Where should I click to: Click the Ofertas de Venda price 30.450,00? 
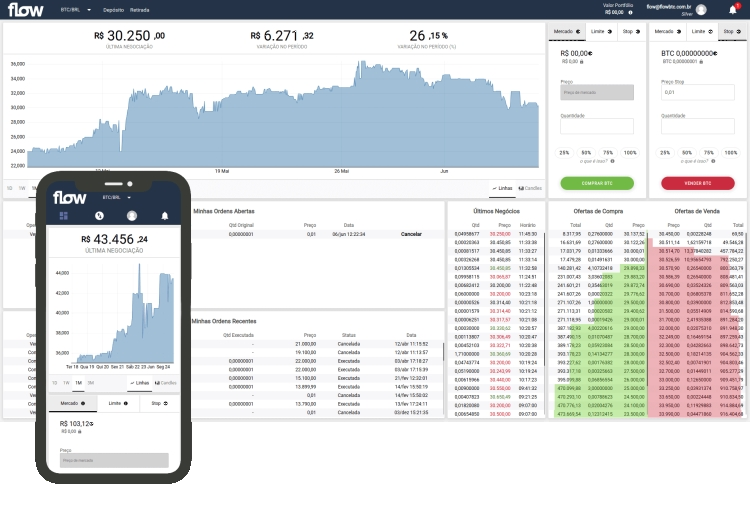(669, 234)
